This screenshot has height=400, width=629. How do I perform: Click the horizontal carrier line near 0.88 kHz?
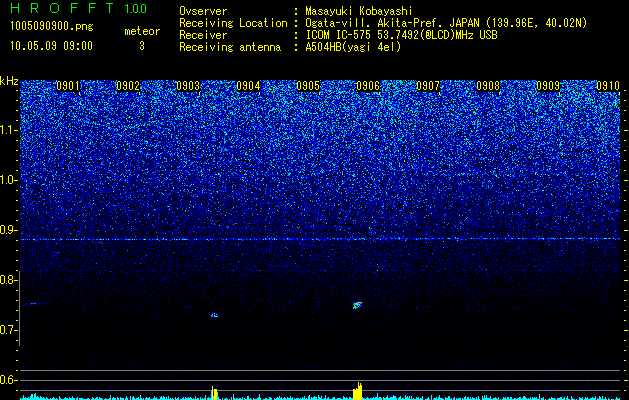click(321, 239)
